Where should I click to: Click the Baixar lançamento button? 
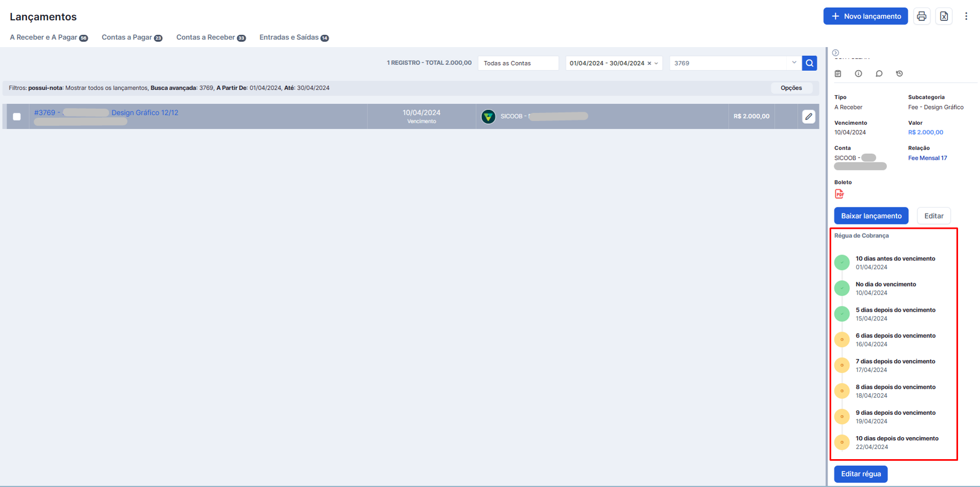[871, 216]
